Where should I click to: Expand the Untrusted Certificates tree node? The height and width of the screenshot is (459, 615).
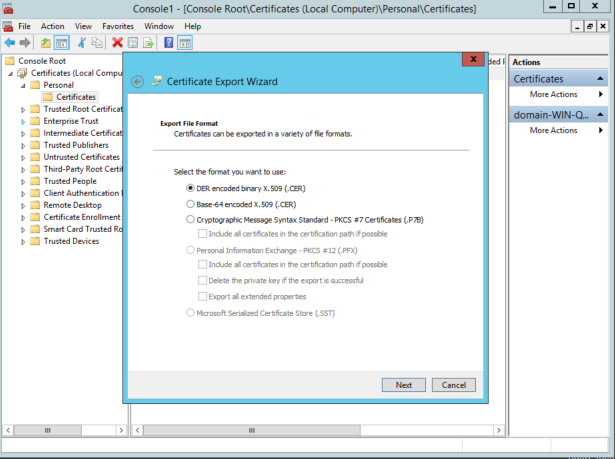point(23,158)
